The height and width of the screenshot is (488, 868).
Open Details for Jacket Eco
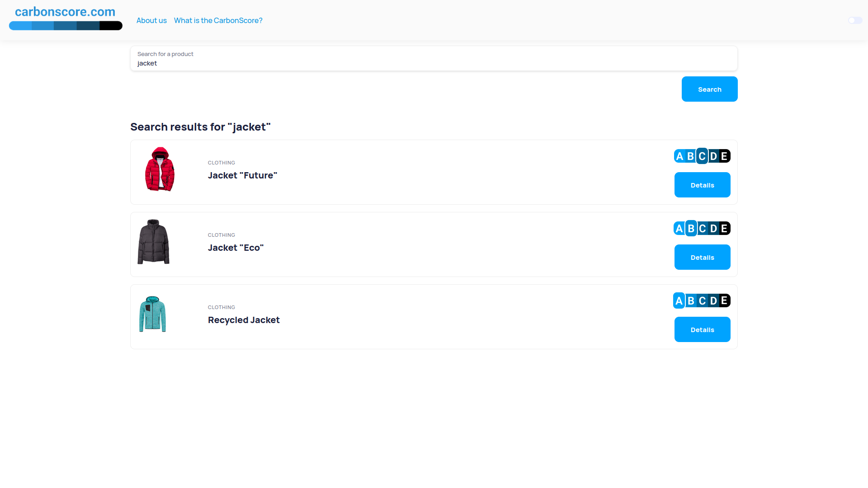point(702,257)
